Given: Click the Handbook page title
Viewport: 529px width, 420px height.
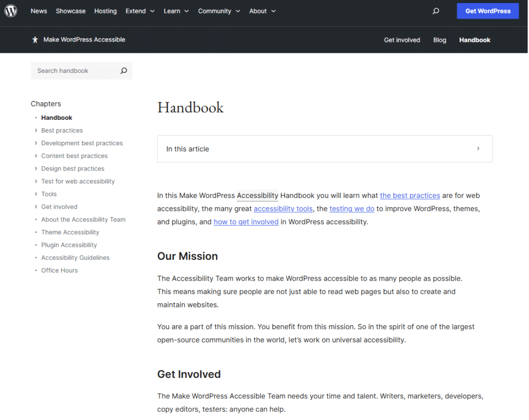Looking at the screenshot, I should 190,107.
